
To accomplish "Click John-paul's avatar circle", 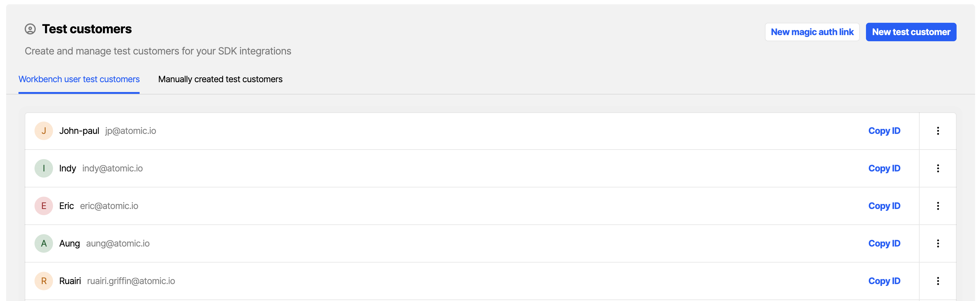I will click(44, 130).
